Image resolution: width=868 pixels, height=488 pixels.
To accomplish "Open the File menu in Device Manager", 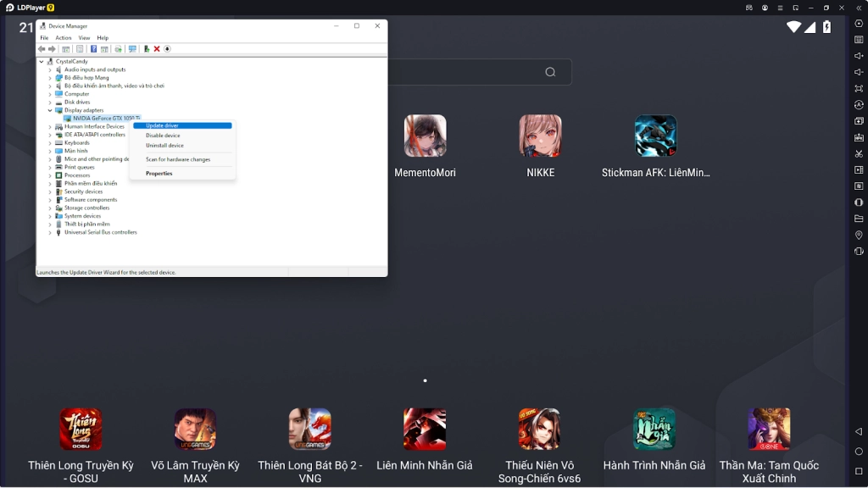I will pyautogui.click(x=44, y=37).
